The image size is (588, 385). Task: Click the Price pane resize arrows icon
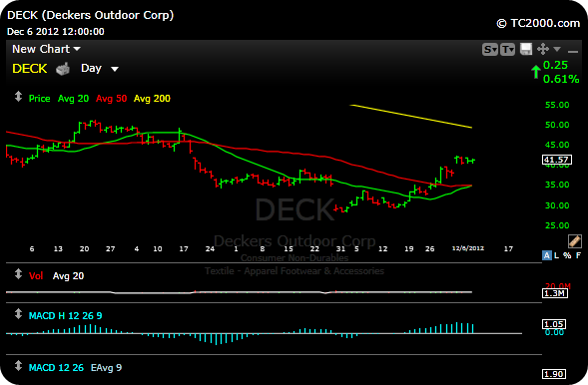(x=18, y=97)
